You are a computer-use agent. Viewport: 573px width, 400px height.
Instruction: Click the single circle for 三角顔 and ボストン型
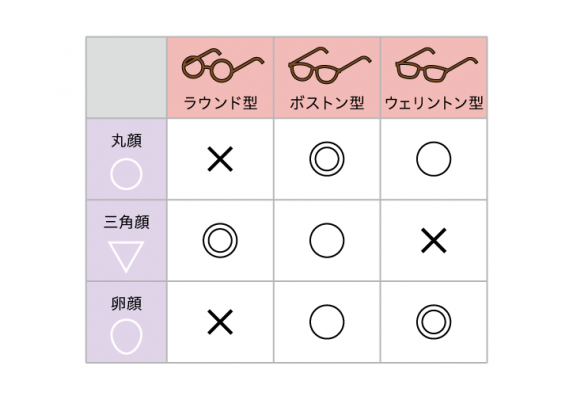[327, 240]
